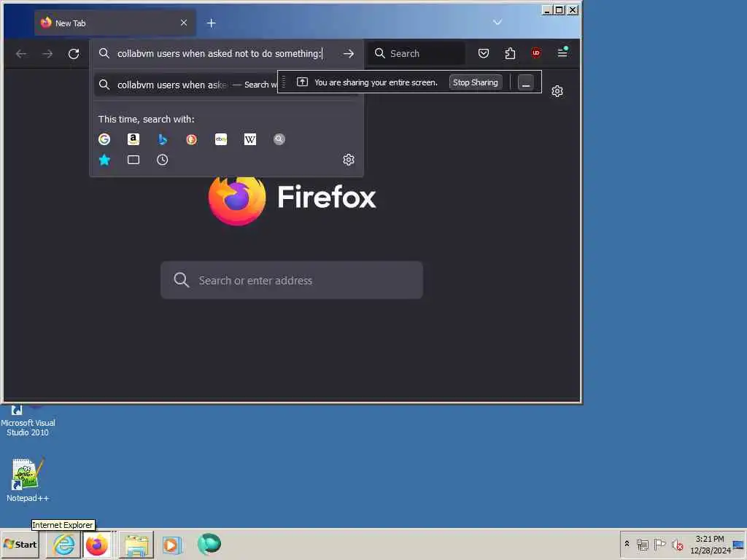Screen dimensions: 747x560
Task: Open Windows Explorer from taskbar
Action: 136,544
